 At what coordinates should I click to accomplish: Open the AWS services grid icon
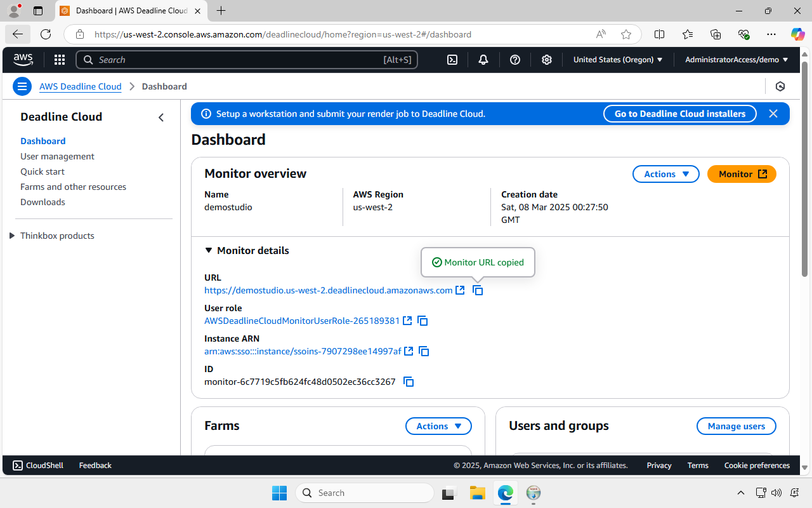tap(59, 59)
